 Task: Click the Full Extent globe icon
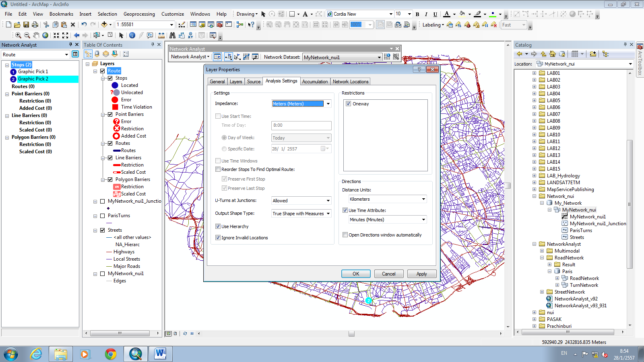[x=45, y=35]
